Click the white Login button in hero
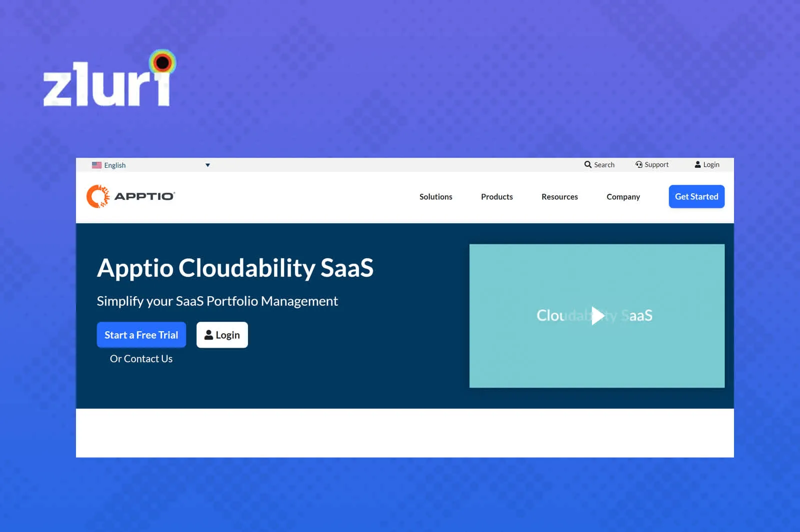 pyautogui.click(x=222, y=335)
